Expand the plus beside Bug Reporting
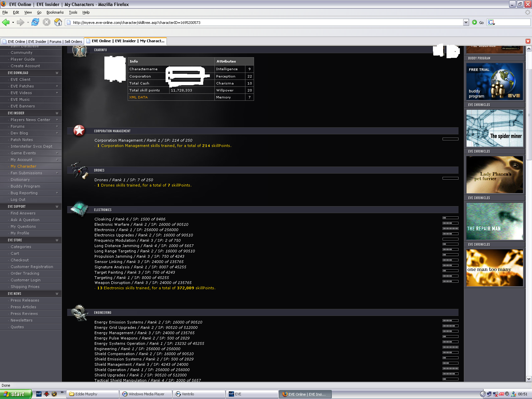Image resolution: width=532 pixels, height=399 pixels. coord(57,193)
